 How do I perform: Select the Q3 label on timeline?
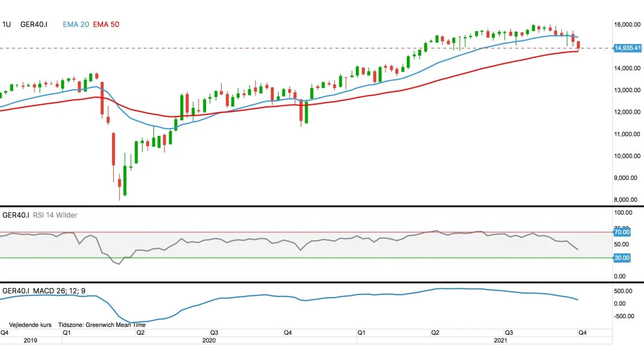point(510,333)
